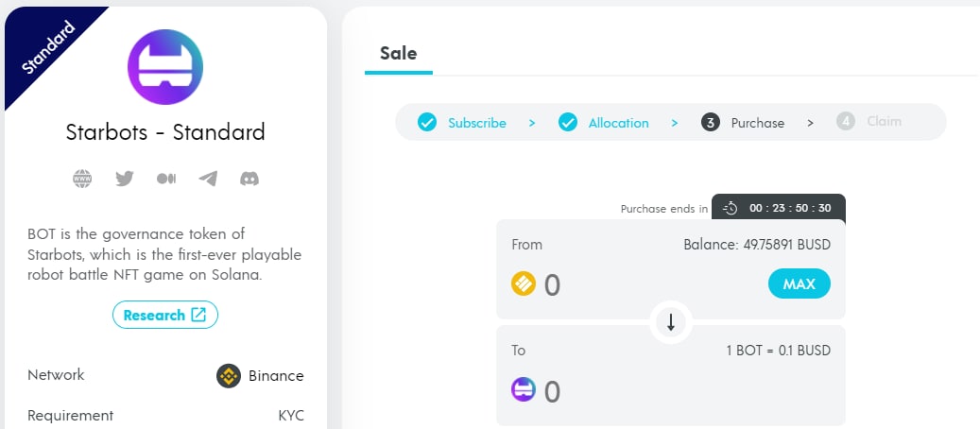This screenshot has width=980, height=429.
Task: Go to the Subscribe step
Action: (462, 123)
